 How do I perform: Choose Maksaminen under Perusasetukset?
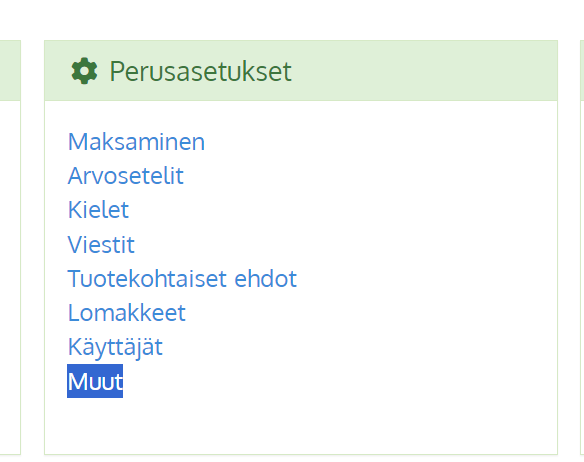(136, 142)
